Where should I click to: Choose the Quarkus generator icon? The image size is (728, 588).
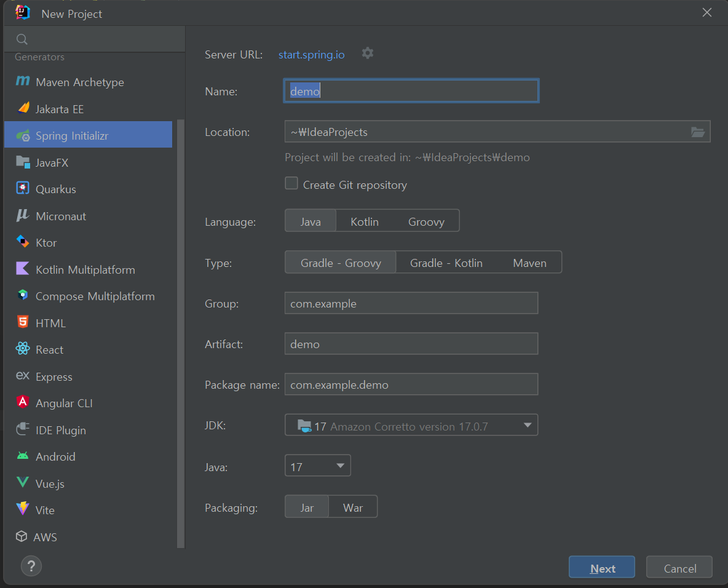[23, 188]
